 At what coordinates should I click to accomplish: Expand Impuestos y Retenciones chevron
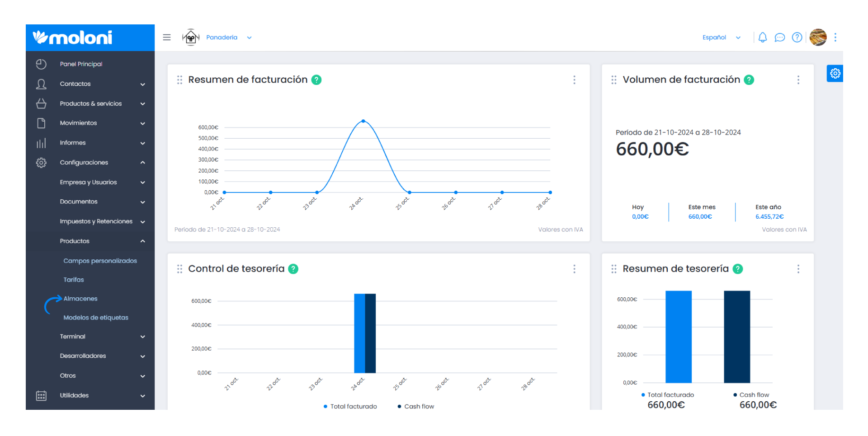coord(143,222)
